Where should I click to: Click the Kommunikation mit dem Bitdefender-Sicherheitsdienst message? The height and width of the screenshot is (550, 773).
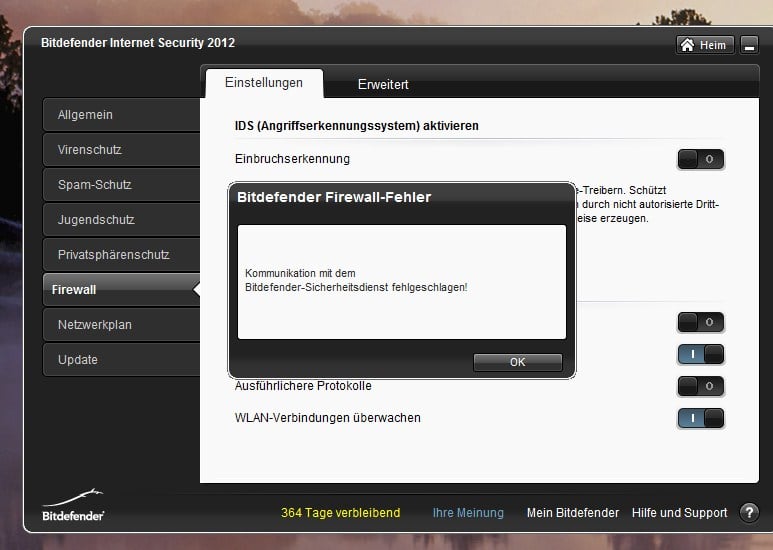pos(356,280)
